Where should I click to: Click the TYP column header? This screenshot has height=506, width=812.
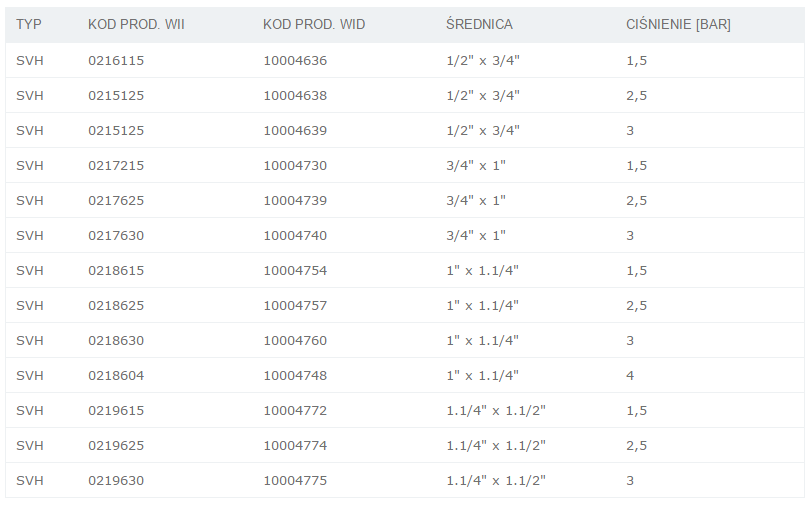click(29, 25)
